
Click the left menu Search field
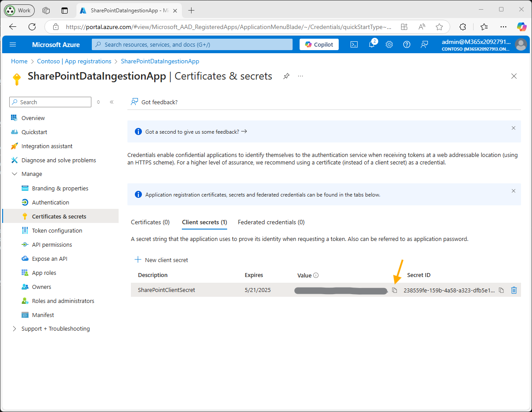tap(50, 102)
